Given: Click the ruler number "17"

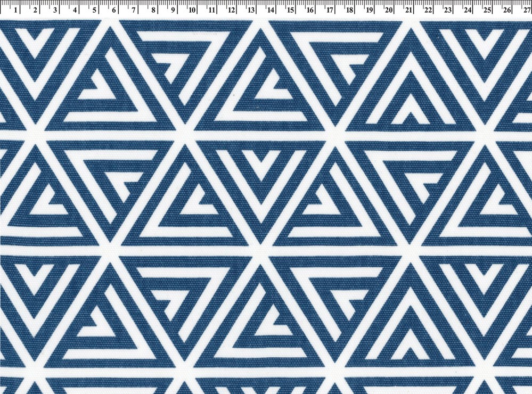Looking at the screenshot, I should [x=330, y=10].
